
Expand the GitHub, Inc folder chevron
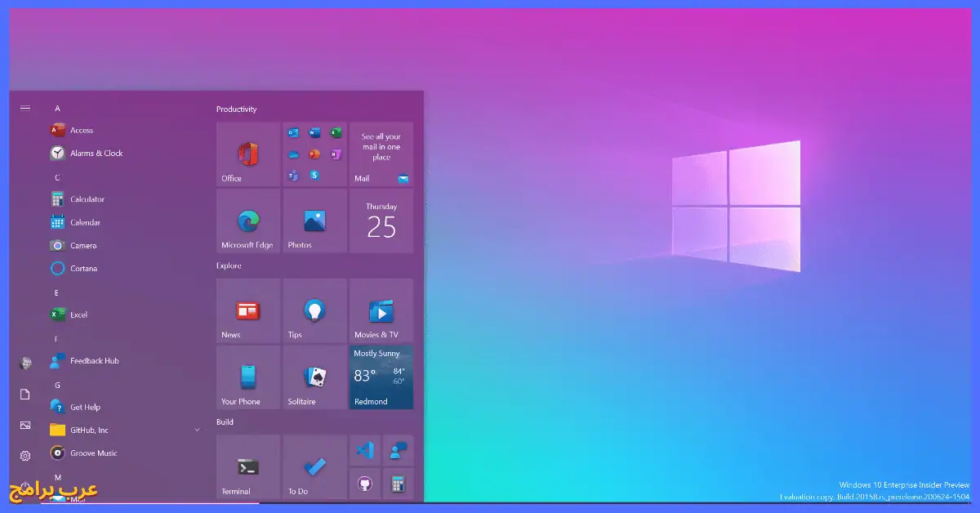[x=197, y=430]
